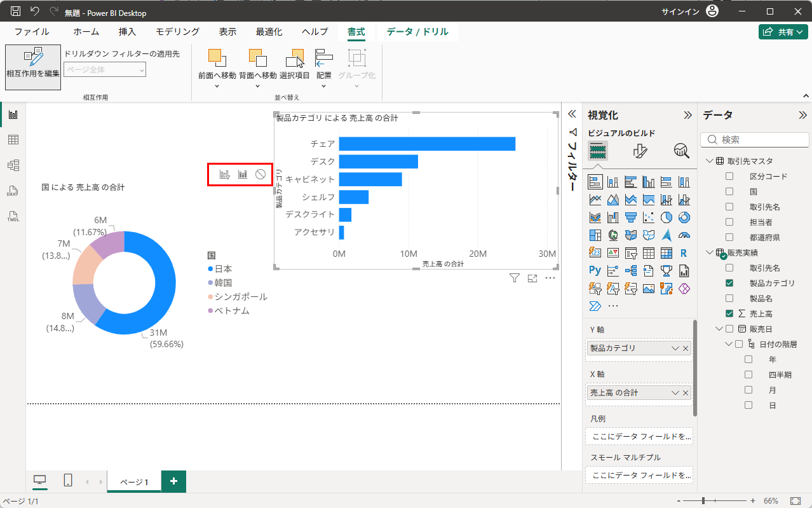812x508 pixels.
Task: Uncheck the 売上高 field
Action: pos(729,313)
